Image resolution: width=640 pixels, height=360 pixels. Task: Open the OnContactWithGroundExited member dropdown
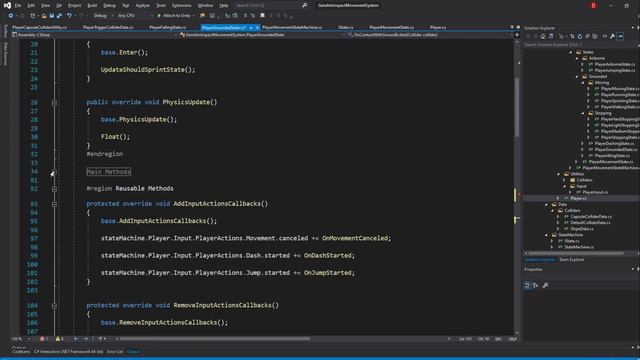point(429,35)
